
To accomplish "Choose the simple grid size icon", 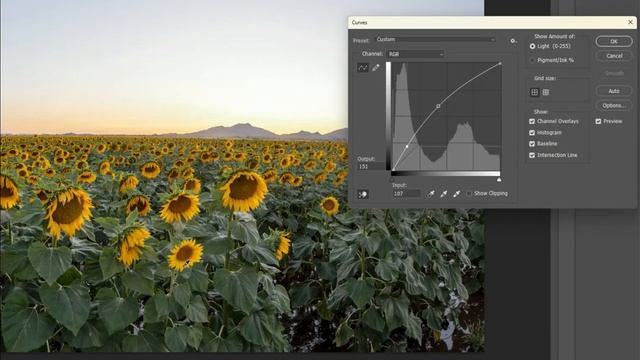I will (534, 92).
